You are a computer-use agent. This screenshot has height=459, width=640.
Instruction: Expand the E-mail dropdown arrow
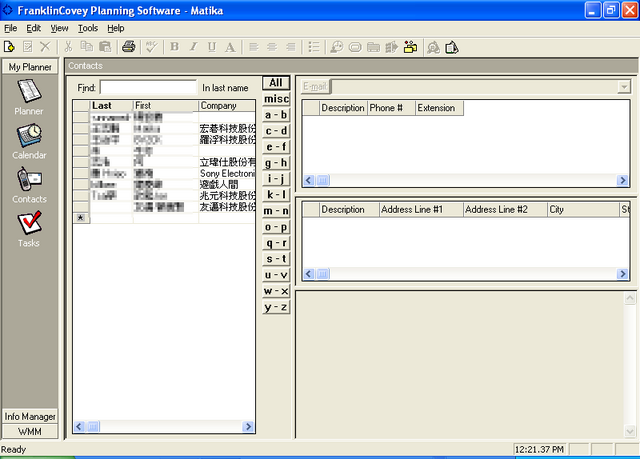tap(624, 86)
